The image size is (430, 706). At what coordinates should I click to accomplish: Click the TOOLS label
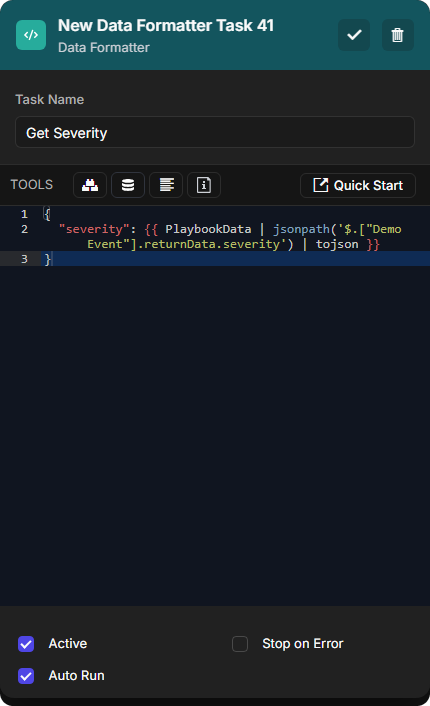click(32, 185)
